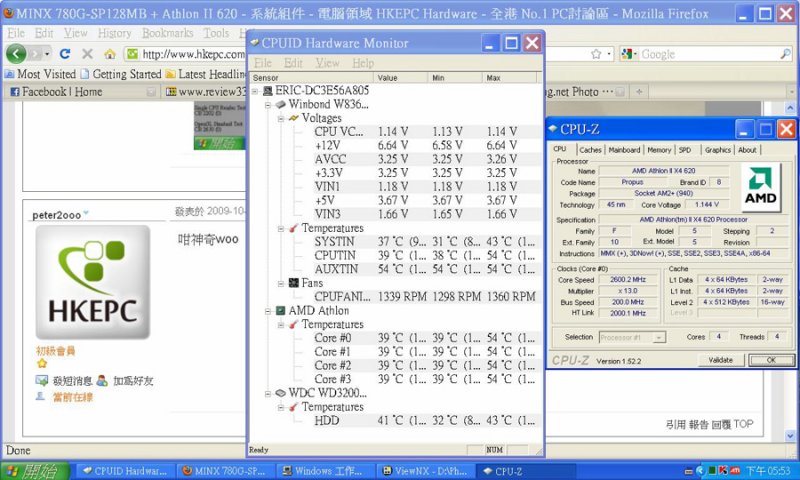Click Value column header
The height and width of the screenshot is (480, 800).
click(400, 78)
